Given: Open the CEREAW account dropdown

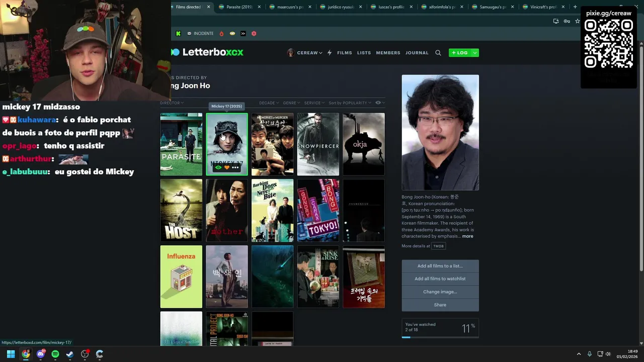Looking at the screenshot, I should click(305, 53).
